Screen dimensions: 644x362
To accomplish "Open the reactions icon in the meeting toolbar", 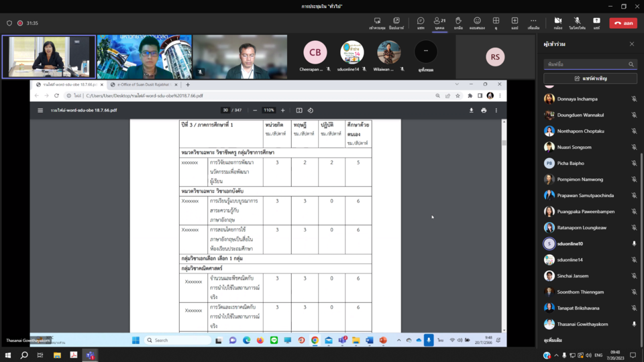I will (477, 22).
